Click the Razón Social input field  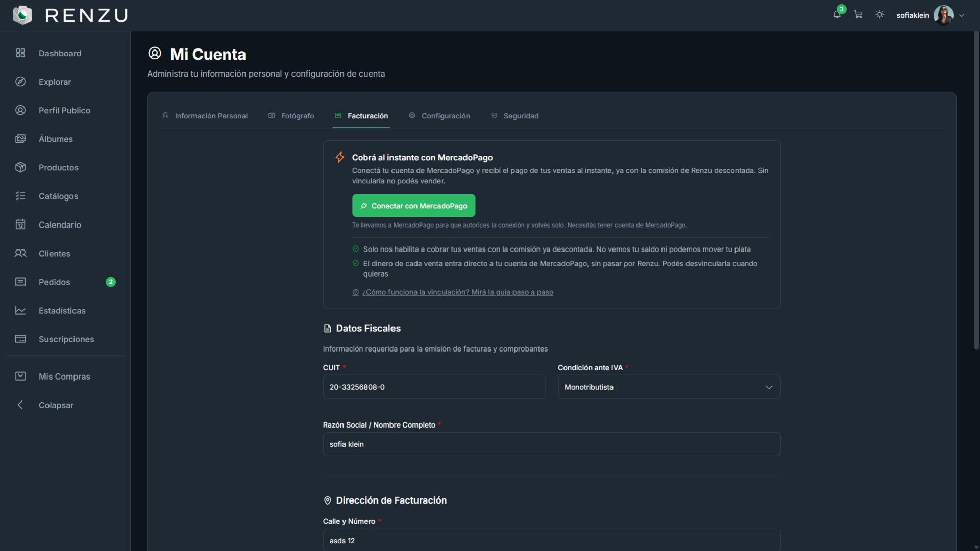coord(551,444)
